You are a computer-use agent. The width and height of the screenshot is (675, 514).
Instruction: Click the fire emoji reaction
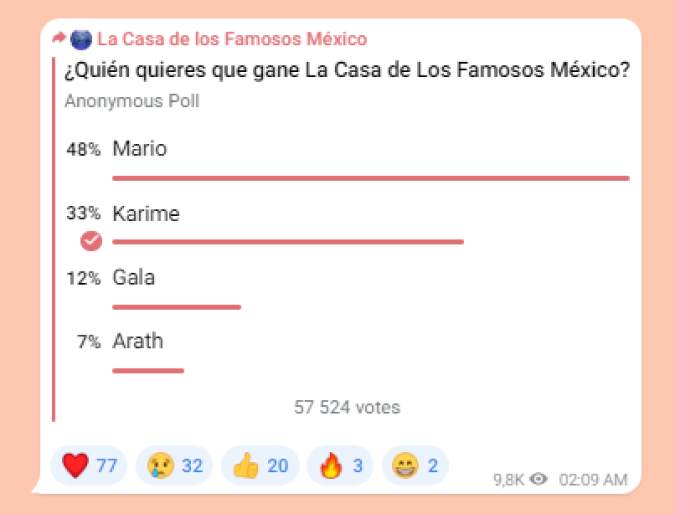coord(340,465)
